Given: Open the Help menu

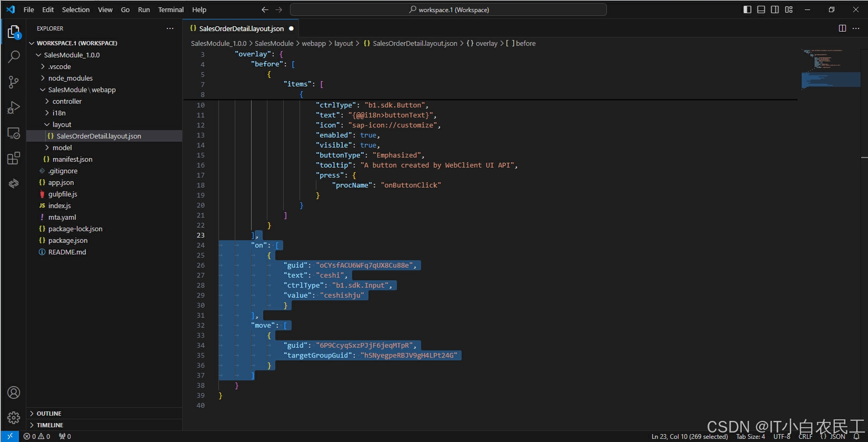Looking at the screenshot, I should coord(199,9).
